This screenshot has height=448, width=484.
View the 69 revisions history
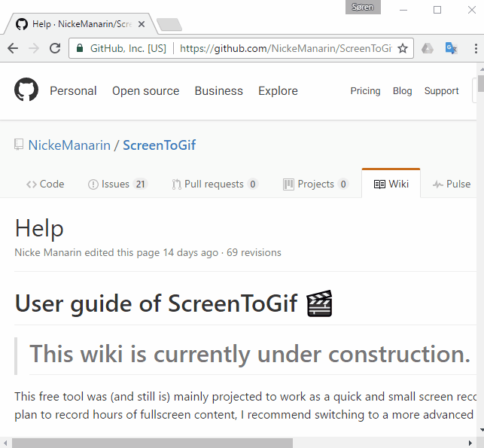tap(254, 253)
